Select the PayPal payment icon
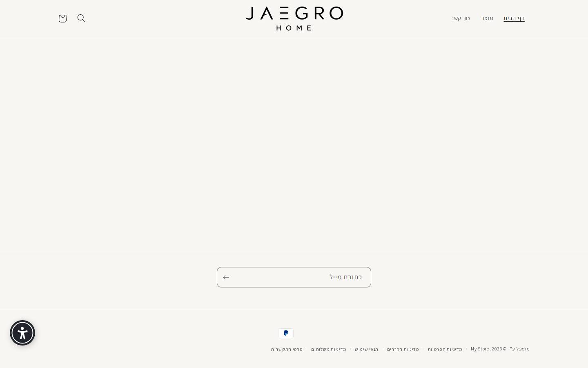Screen dimensions: 588x368 click(x=286, y=333)
